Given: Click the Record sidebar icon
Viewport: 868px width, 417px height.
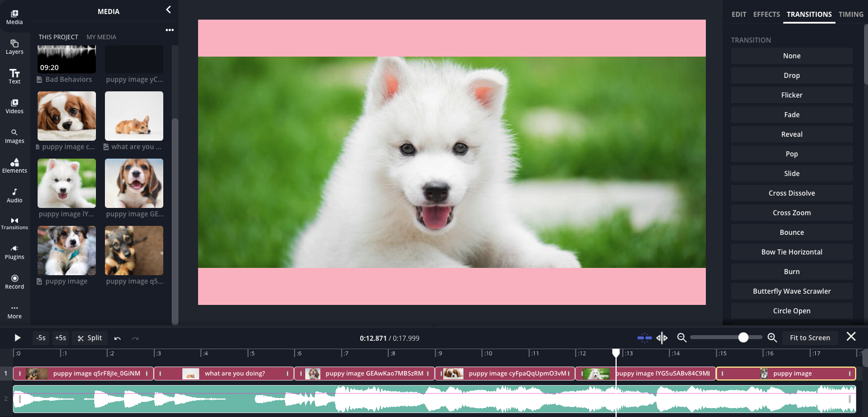Looking at the screenshot, I should click(x=15, y=281).
